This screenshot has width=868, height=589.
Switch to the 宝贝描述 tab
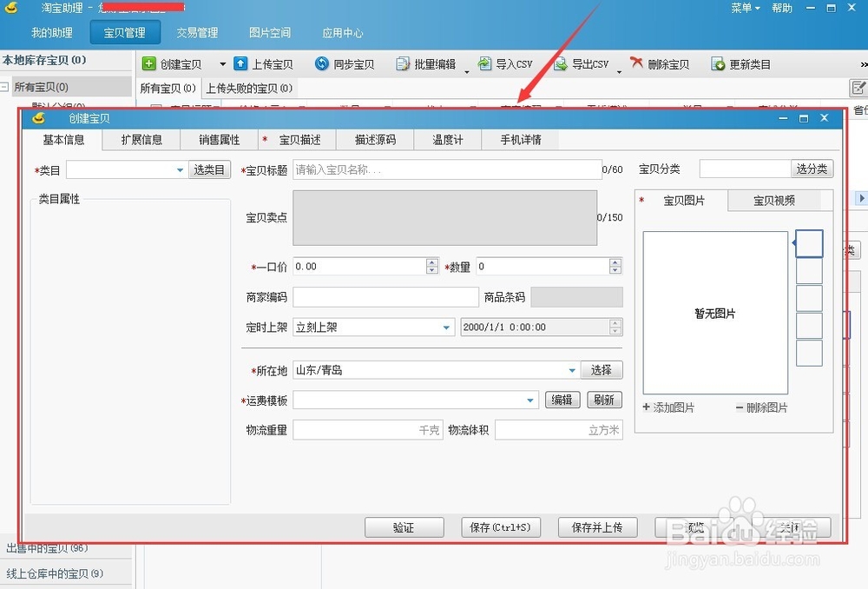298,140
